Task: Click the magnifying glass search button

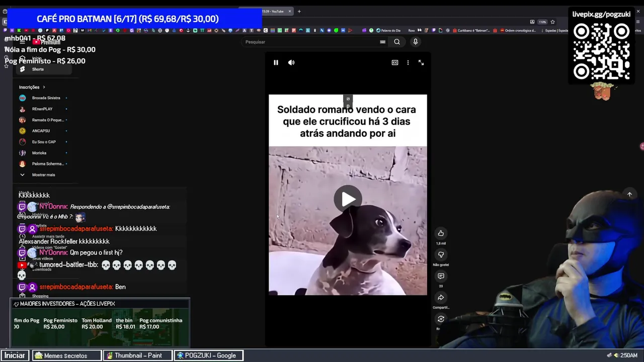Action: click(397, 42)
